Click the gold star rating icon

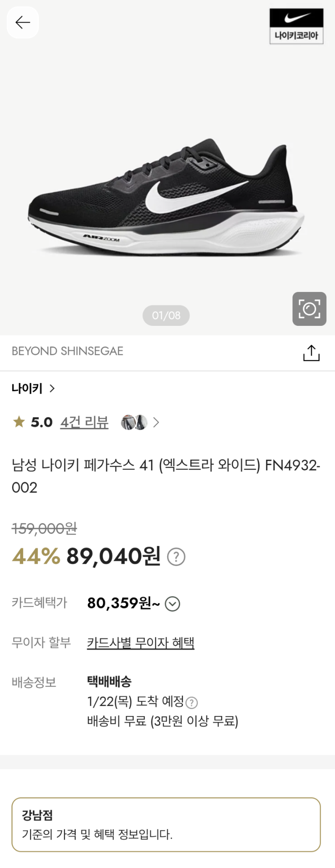pos(19,422)
